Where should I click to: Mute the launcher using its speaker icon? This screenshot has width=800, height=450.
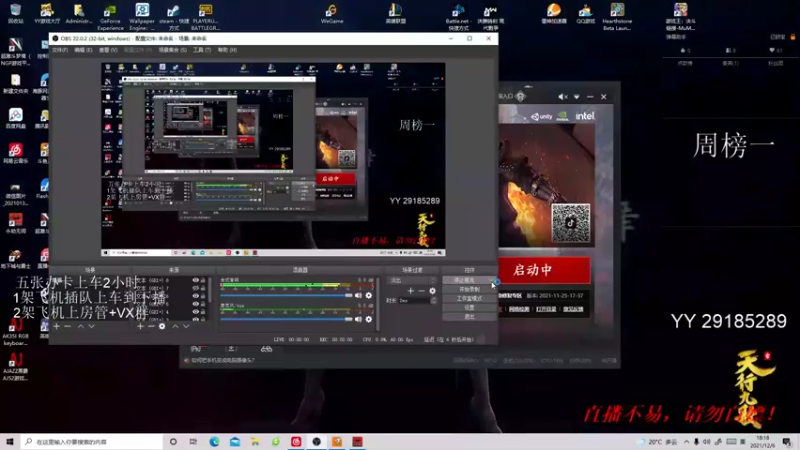(562, 96)
